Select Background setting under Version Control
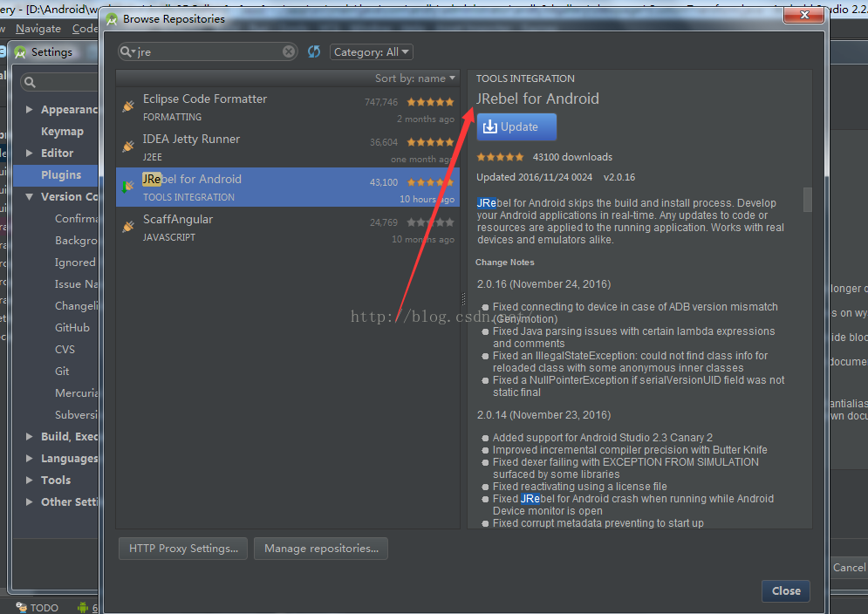This screenshot has width=868, height=614. (x=77, y=241)
